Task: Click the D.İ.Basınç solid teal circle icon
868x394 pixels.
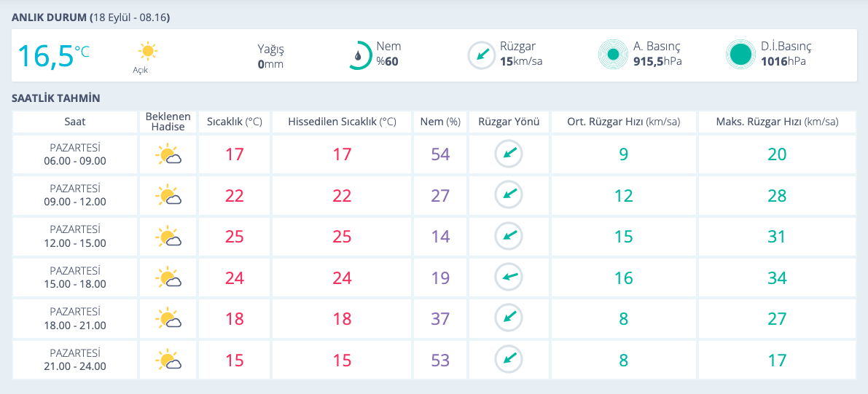Action: [x=740, y=55]
